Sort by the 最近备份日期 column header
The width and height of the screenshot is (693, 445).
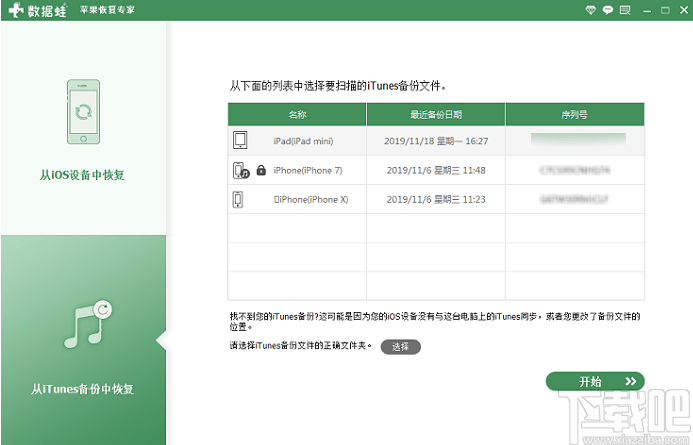pos(436,115)
